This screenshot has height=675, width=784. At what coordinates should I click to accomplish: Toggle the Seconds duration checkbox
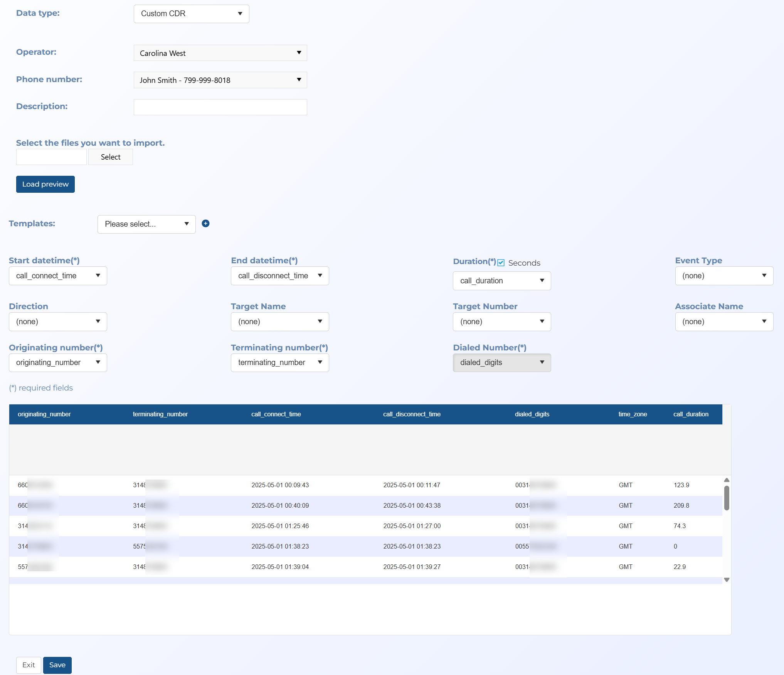501,263
